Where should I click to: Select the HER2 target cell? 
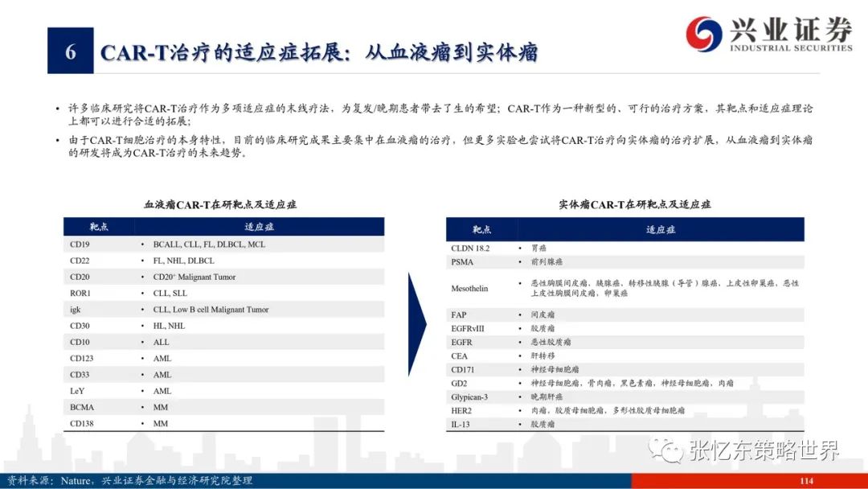click(x=461, y=411)
